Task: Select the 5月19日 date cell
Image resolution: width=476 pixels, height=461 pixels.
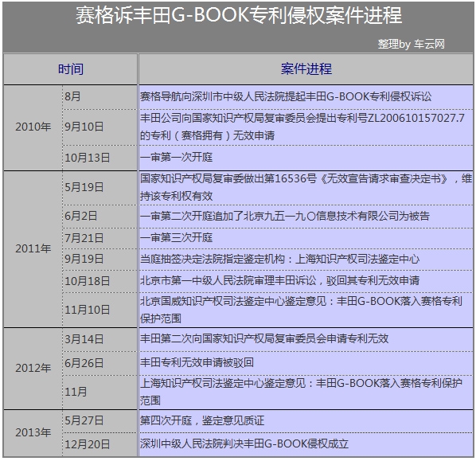Action: (x=99, y=188)
